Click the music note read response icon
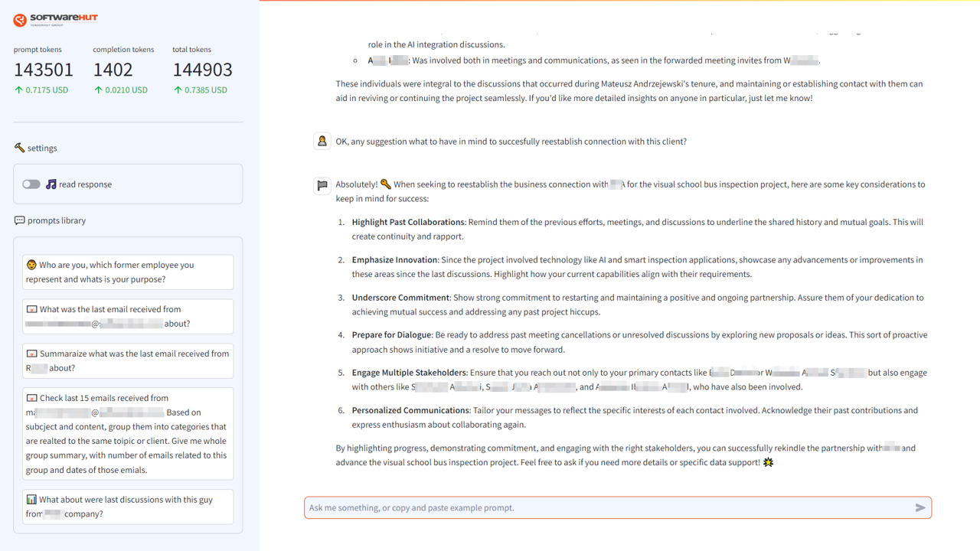 point(51,184)
